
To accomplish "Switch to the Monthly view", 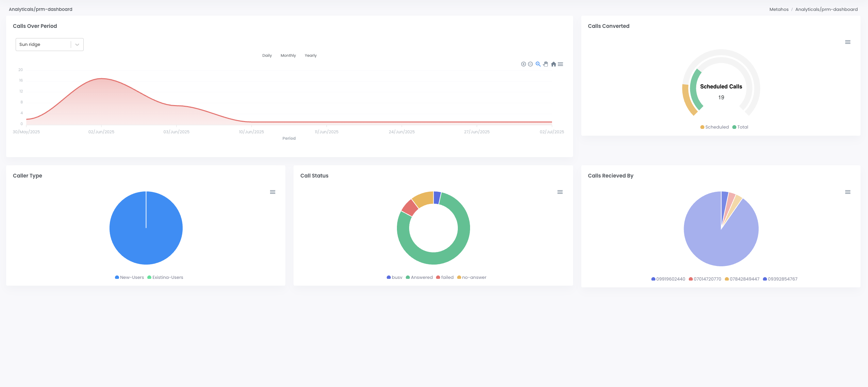I will [x=288, y=55].
